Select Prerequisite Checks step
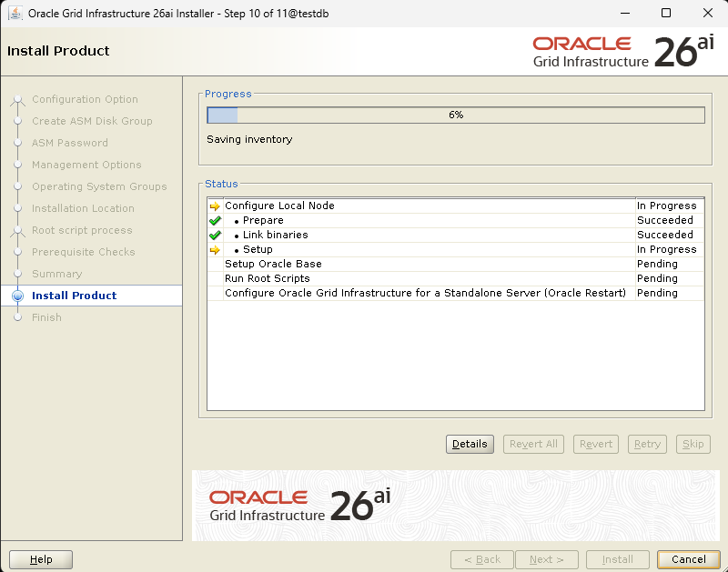This screenshot has height=572, width=728. 84,252
